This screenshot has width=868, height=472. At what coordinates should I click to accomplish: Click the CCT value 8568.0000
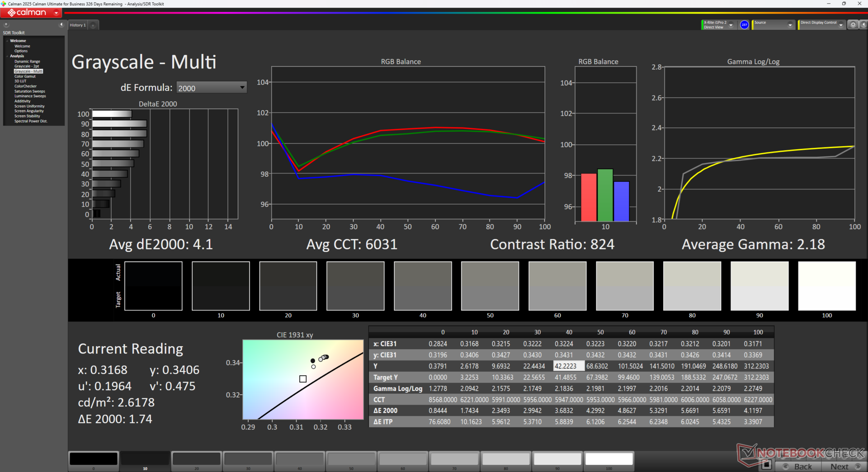tap(443, 400)
